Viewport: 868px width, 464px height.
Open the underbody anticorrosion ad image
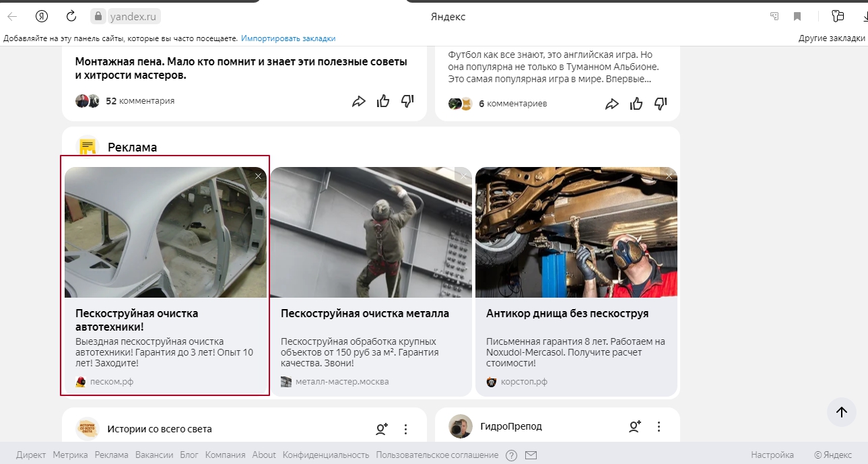(x=576, y=232)
